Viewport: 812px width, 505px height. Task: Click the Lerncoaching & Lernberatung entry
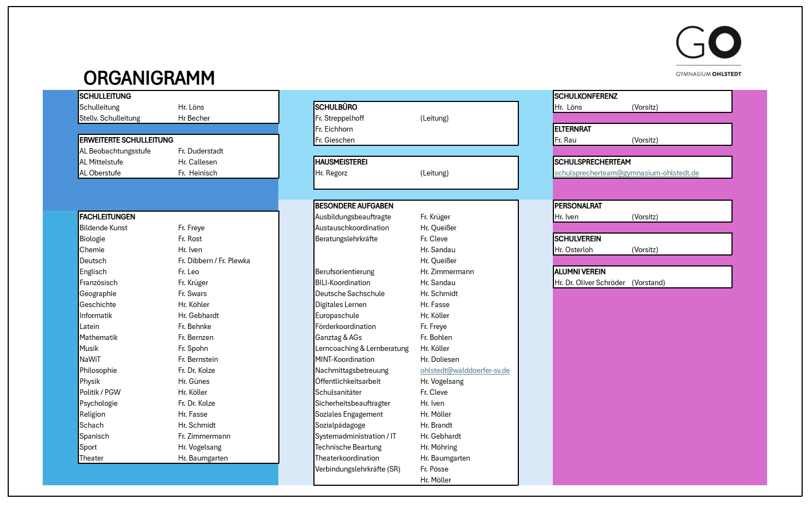(x=362, y=349)
